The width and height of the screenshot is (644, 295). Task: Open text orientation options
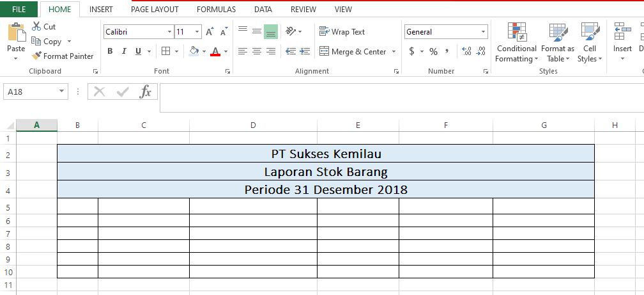[294, 31]
